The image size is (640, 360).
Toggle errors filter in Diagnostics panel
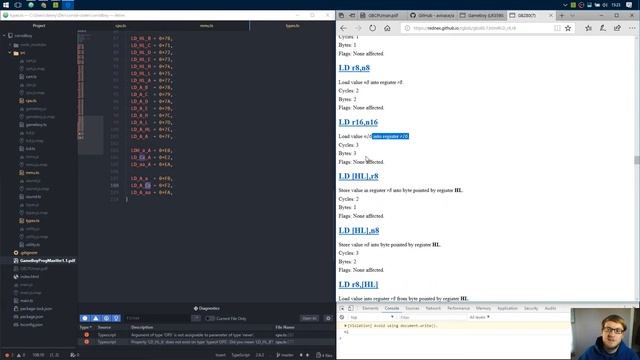tap(85, 318)
